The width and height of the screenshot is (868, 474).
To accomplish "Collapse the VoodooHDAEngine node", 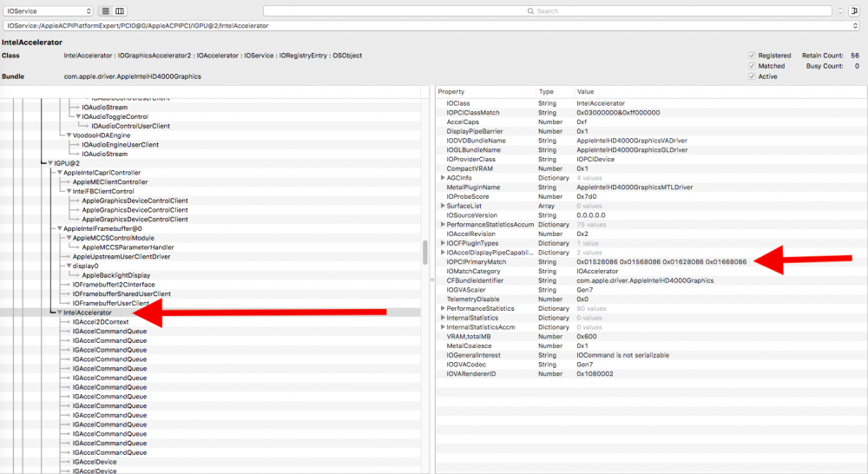I will click(x=69, y=135).
